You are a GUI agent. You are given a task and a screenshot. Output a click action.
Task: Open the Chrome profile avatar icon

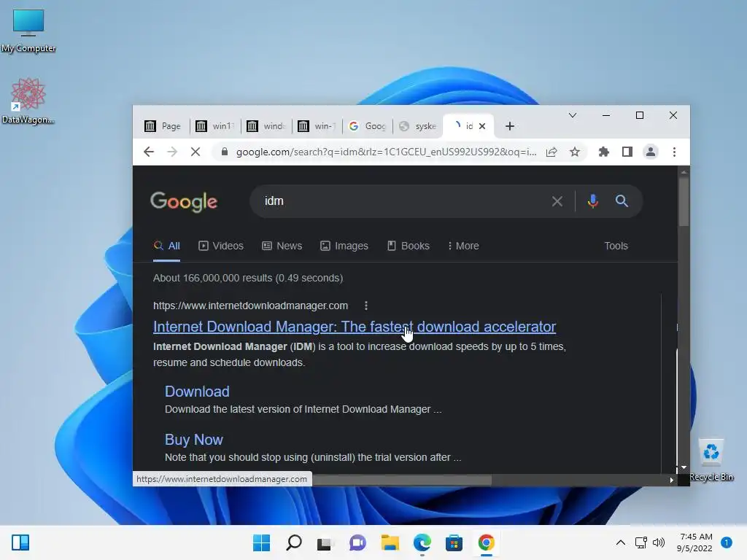click(x=650, y=152)
